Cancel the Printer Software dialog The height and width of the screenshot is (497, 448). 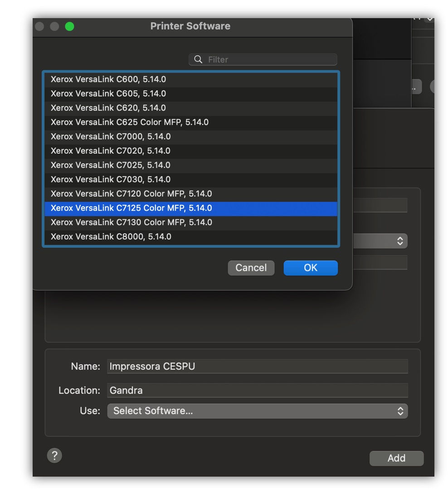(x=251, y=268)
